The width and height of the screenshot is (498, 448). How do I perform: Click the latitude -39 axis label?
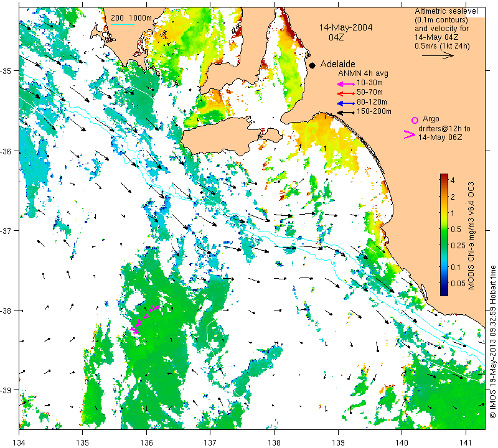(x=6, y=390)
